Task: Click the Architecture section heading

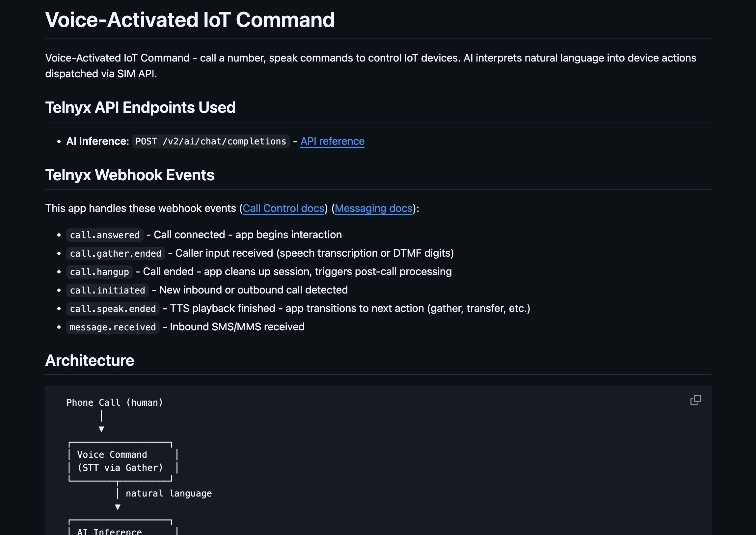Action: [90, 360]
